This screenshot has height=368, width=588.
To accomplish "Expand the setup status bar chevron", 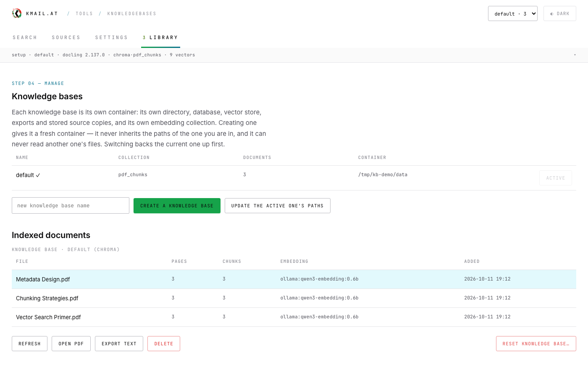I will click(575, 55).
